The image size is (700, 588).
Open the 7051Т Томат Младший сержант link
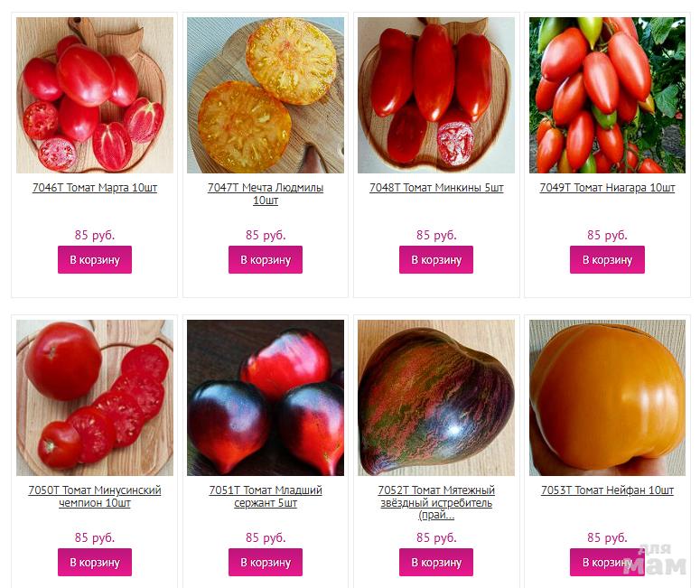(x=266, y=496)
